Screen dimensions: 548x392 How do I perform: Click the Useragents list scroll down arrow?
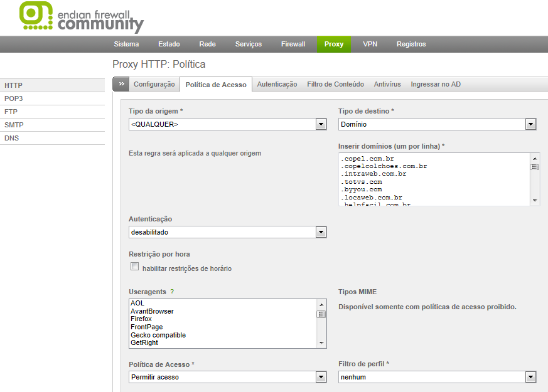coord(321,343)
